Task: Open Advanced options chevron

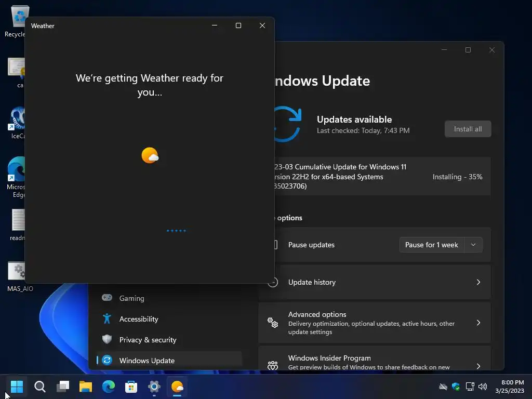Action: click(x=478, y=322)
